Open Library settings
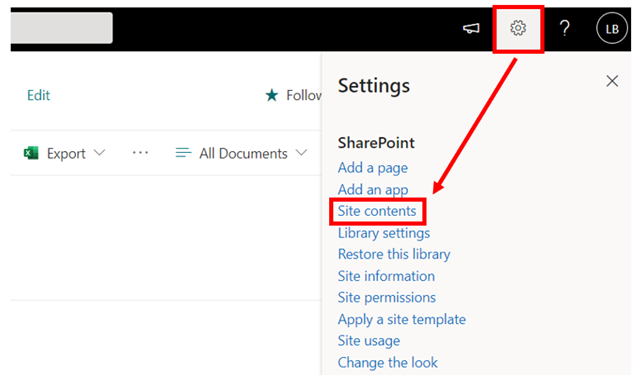This screenshot has width=641, height=381. (384, 233)
